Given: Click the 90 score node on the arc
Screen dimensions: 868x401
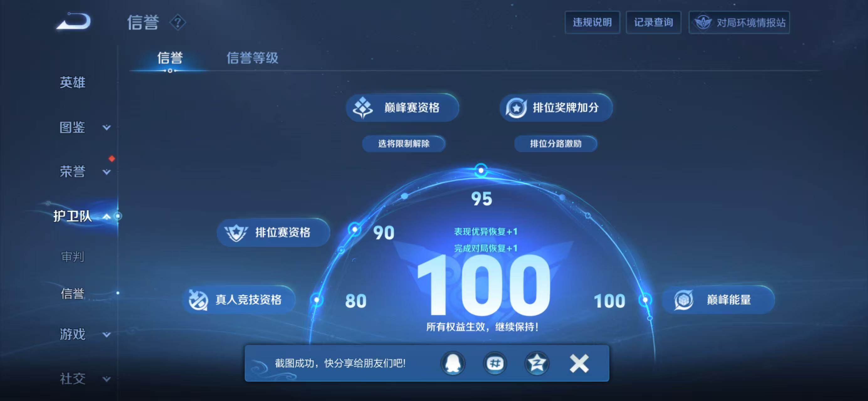Looking at the screenshot, I should [355, 230].
